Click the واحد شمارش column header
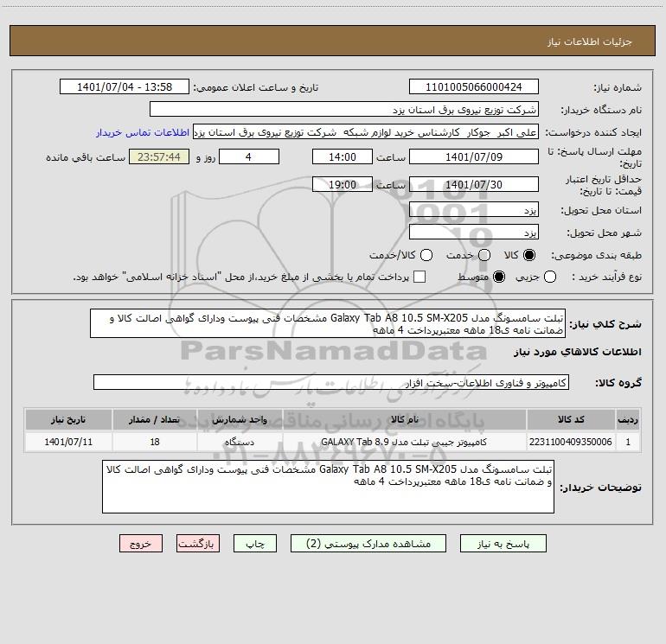Screen dimensions: 666x644 [x=240, y=419]
